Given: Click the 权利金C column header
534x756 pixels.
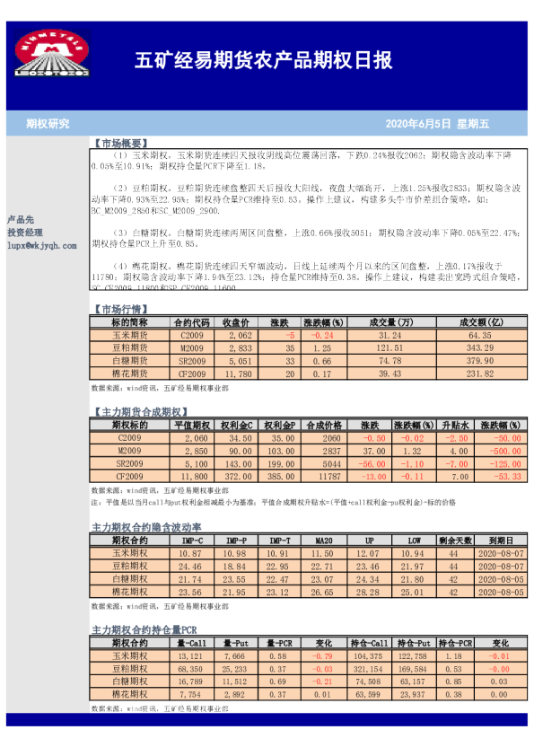Looking at the screenshot, I should click(236, 425).
